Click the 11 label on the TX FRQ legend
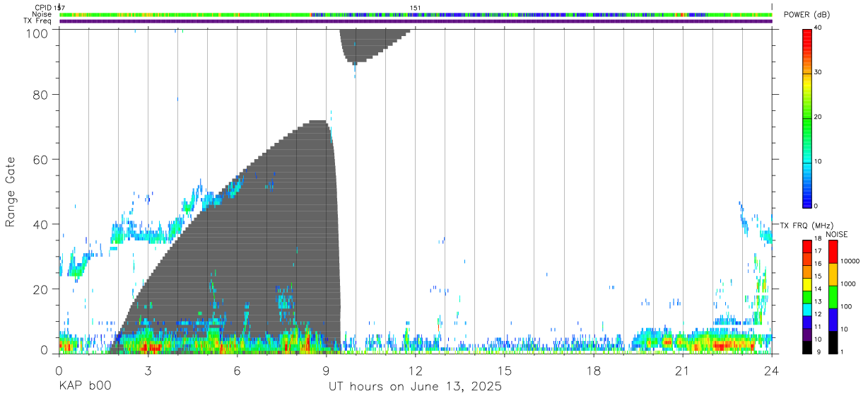This screenshot has height=401, width=868. tap(819, 327)
